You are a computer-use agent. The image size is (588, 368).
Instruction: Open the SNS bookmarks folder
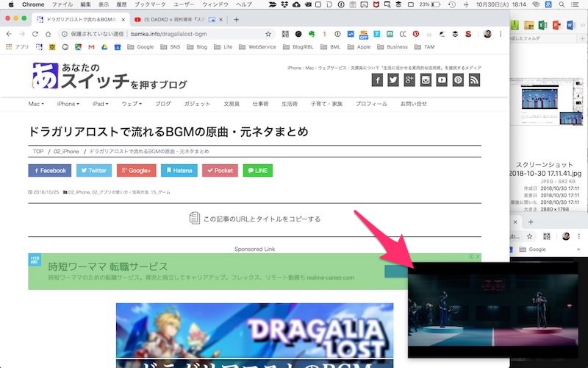pos(171,47)
